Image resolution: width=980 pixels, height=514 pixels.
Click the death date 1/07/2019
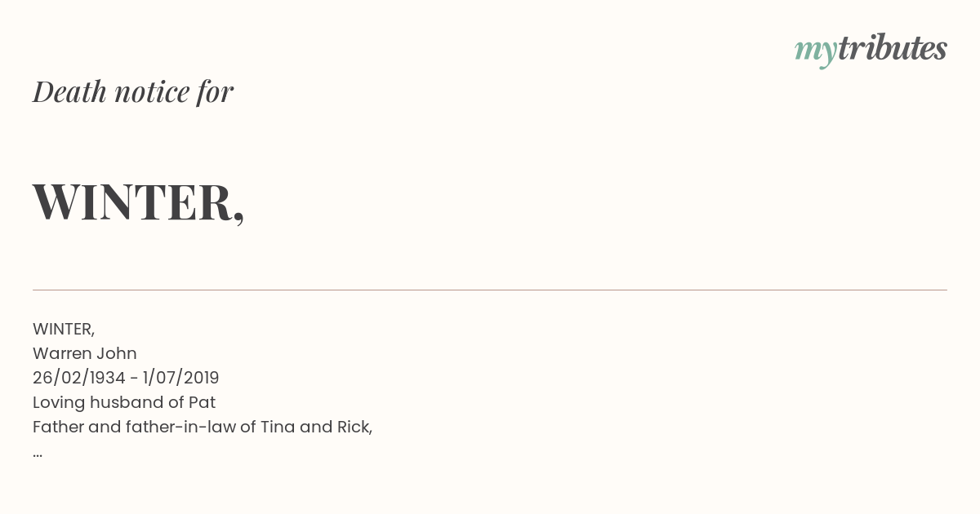click(179, 378)
